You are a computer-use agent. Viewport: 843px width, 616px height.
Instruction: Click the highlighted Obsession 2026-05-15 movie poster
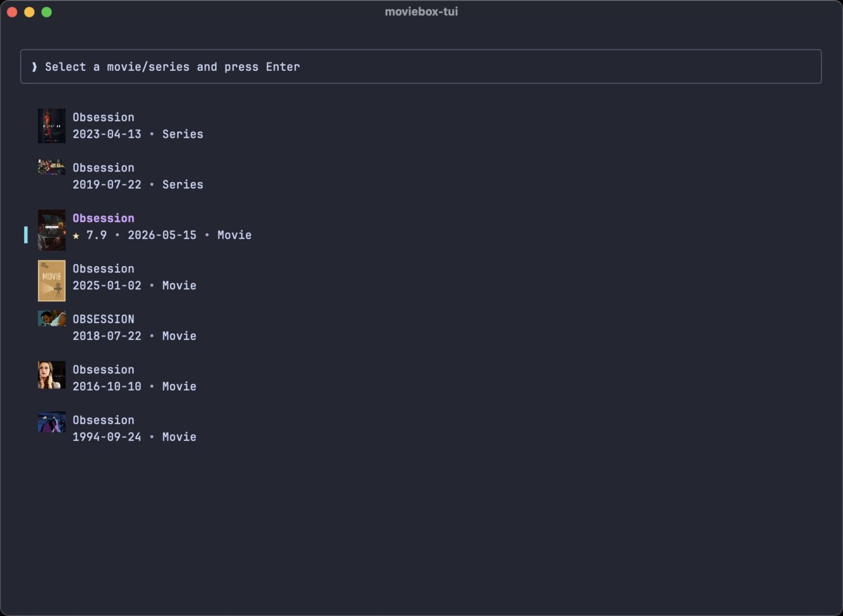51,230
